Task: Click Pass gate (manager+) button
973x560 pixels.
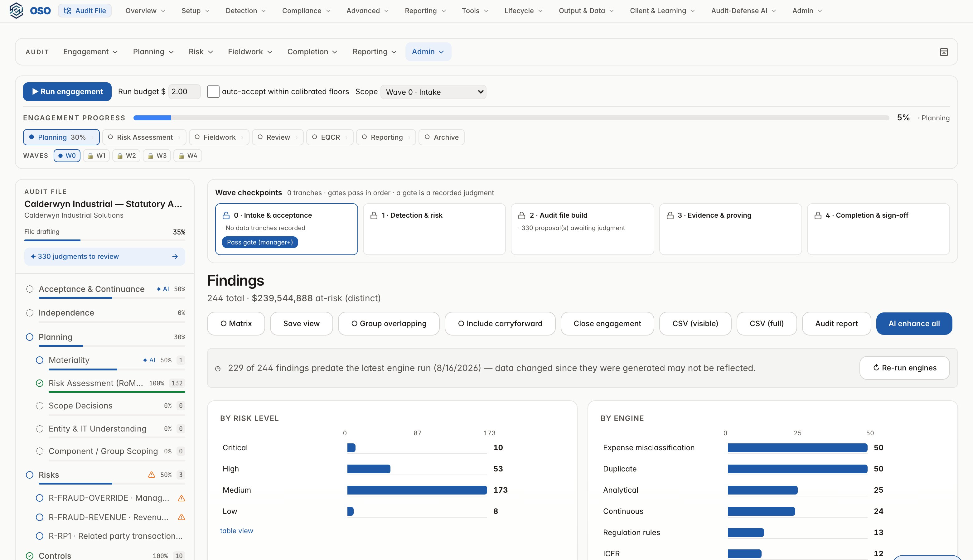Action: [x=260, y=242]
